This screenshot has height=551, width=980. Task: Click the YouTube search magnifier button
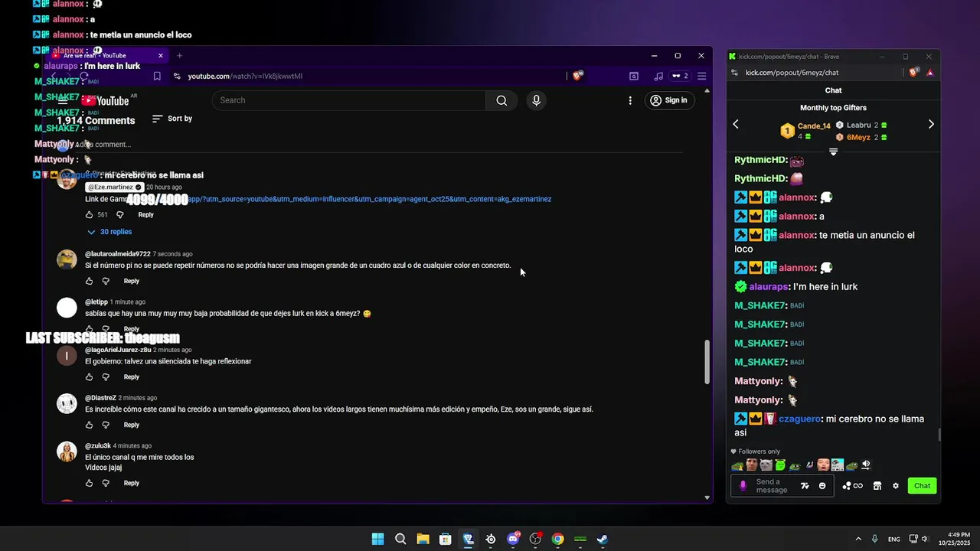[x=501, y=100]
